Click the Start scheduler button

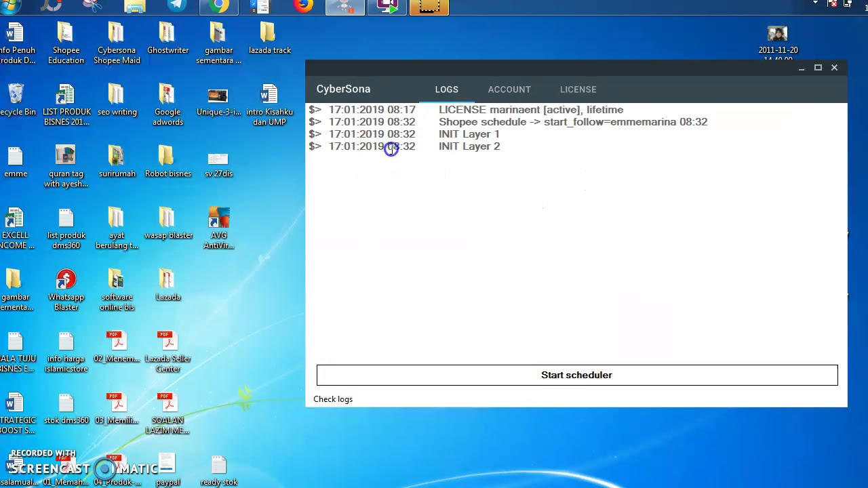577,375
